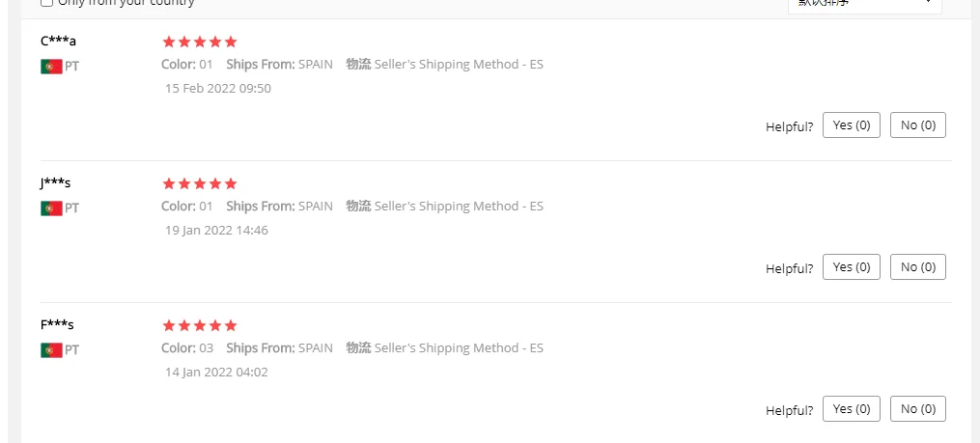The image size is (980, 443).
Task: Click No for F***s's review helpfulness
Action: tap(917, 409)
